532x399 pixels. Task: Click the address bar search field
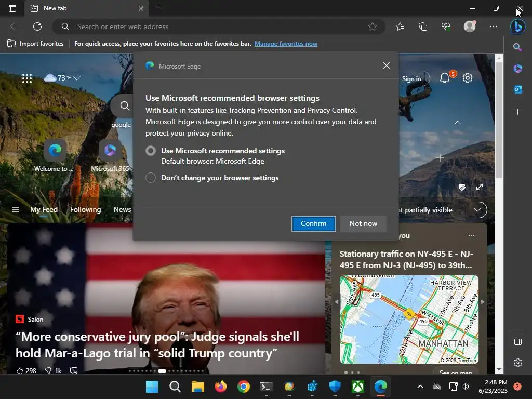pyautogui.click(x=219, y=26)
